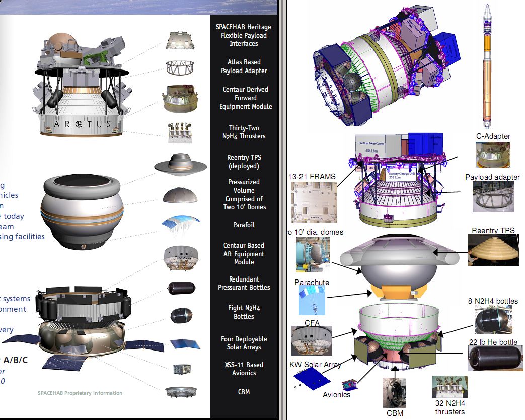Click the blue Parafoil icon
Screen dimensions: 525x420
coord(181,226)
